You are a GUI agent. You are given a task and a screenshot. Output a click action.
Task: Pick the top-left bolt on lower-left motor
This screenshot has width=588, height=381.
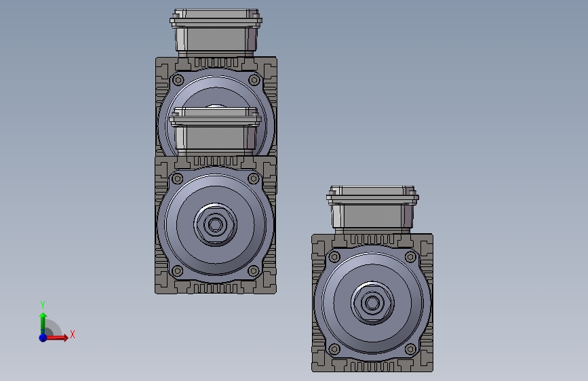tap(178, 178)
